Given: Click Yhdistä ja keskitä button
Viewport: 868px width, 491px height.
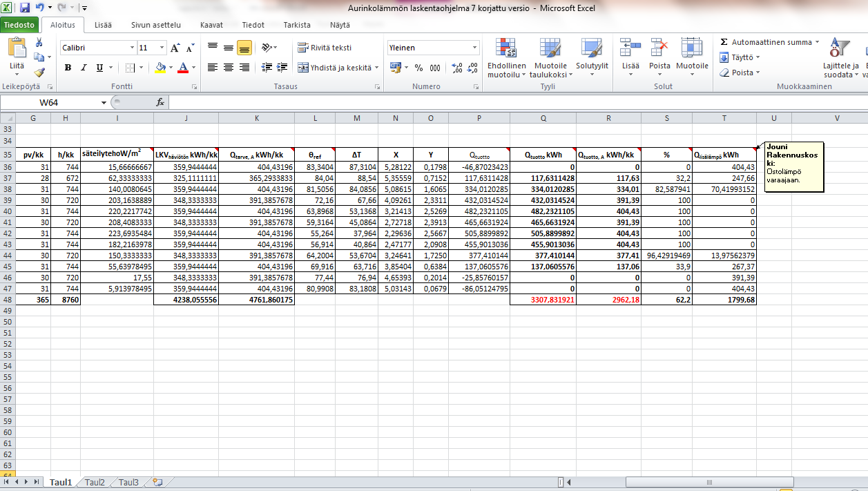Looking at the screenshot, I should 338,68.
